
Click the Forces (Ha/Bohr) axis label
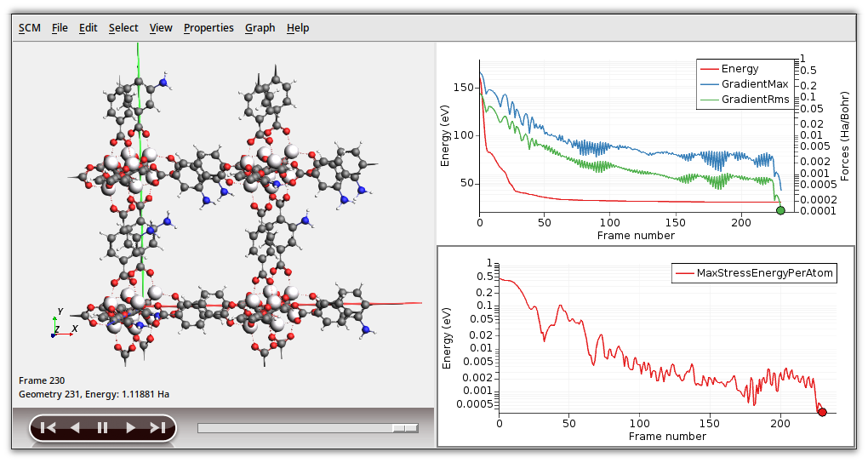[x=845, y=136]
